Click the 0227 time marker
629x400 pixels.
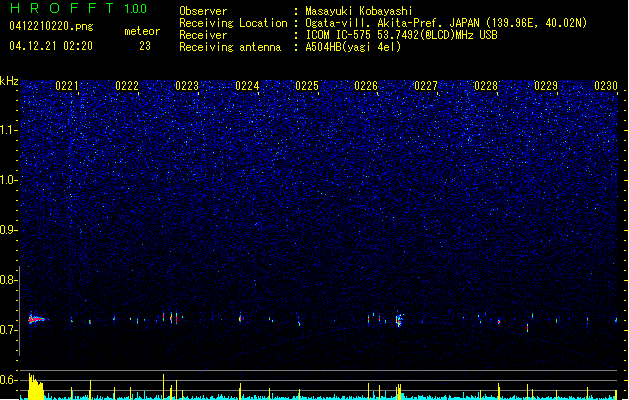[x=426, y=86]
